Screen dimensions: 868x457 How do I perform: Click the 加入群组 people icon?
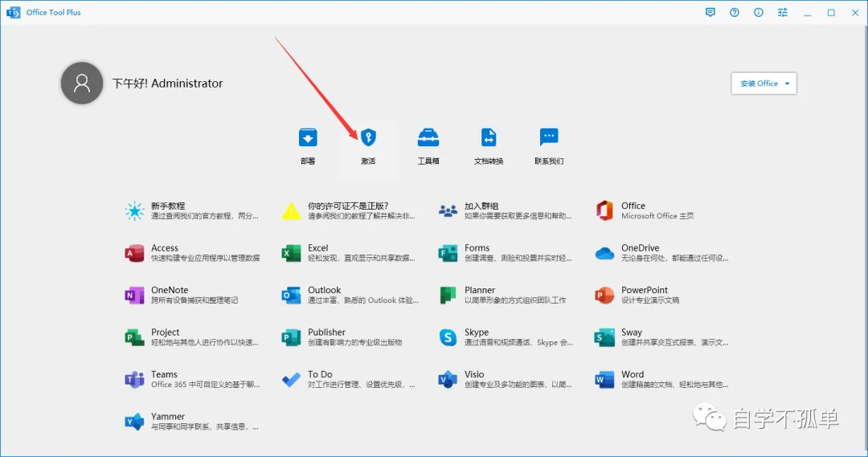(448, 210)
